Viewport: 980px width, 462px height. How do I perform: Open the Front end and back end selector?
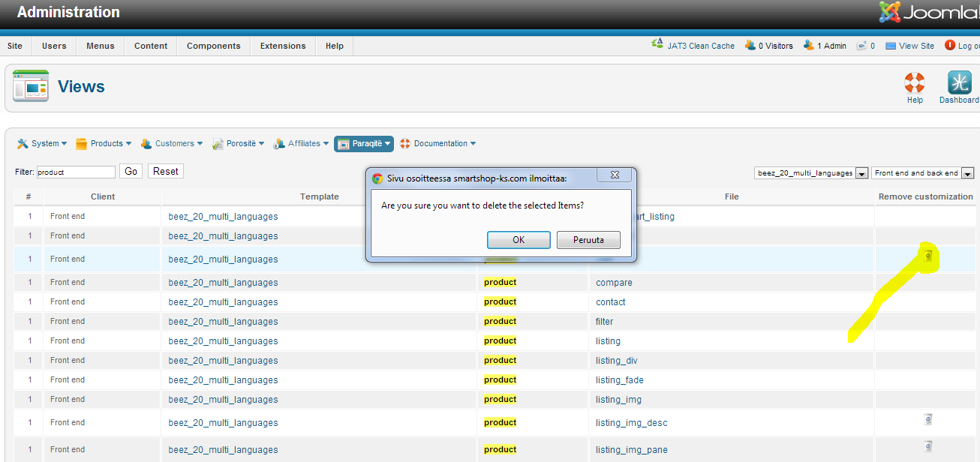coord(922,173)
